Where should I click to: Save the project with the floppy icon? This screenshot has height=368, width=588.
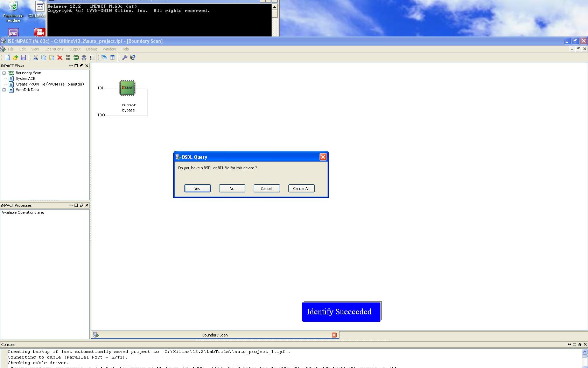(x=23, y=57)
